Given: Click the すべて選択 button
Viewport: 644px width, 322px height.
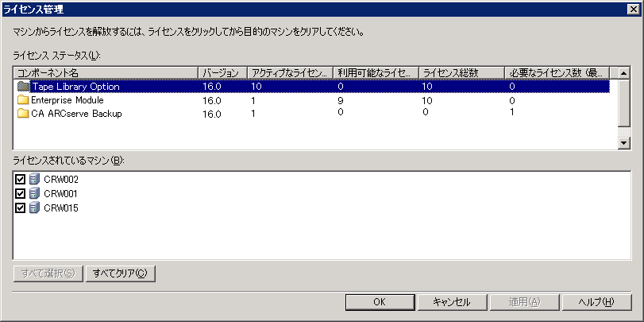Looking at the screenshot, I should point(48,274).
